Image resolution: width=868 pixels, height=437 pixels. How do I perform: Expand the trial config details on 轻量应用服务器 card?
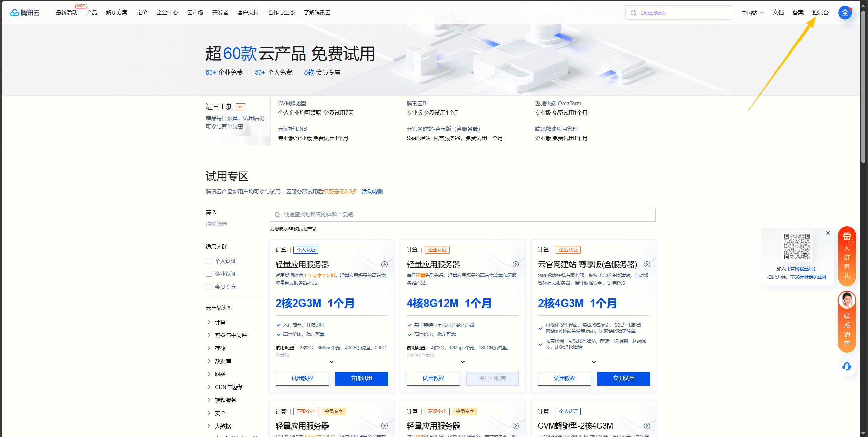(x=331, y=362)
